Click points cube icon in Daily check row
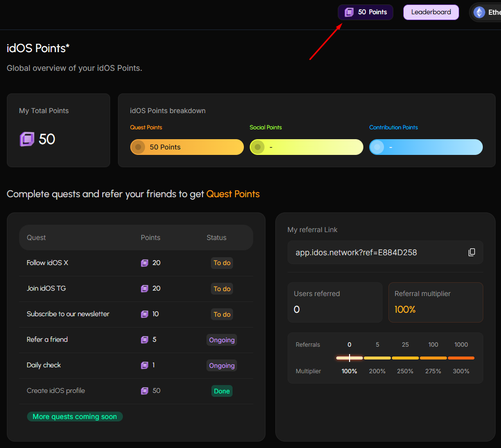 click(x=145, y=365)
